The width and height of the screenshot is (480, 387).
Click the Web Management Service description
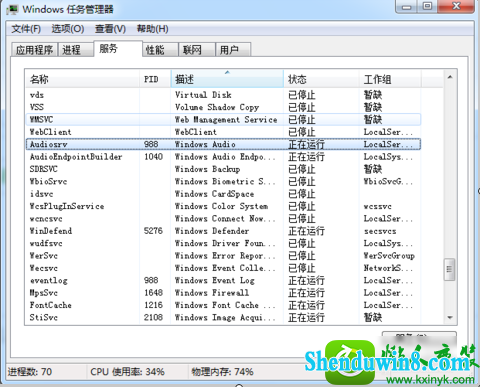tap(226, 120)
